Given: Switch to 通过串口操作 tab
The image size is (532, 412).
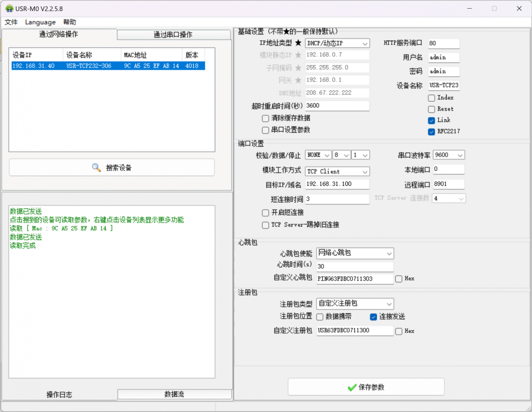Looking at the screenshot, I should 173,35.
